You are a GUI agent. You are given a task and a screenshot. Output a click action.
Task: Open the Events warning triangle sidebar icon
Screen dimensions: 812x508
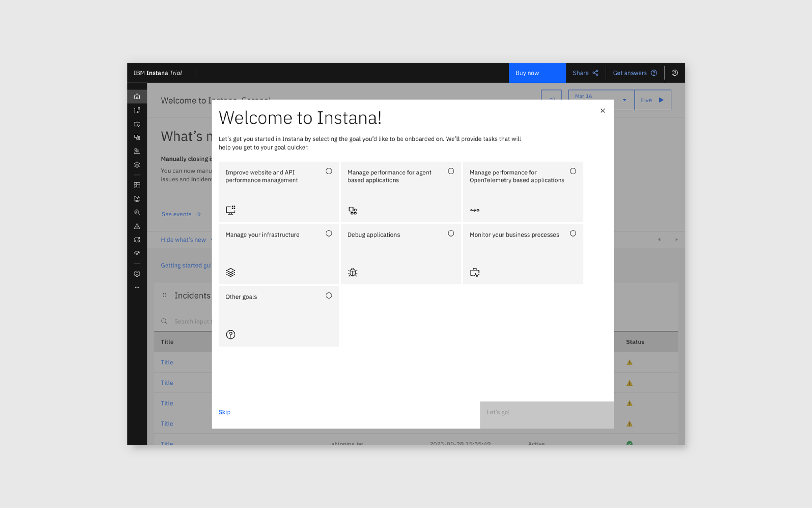[x=137, y=226]
